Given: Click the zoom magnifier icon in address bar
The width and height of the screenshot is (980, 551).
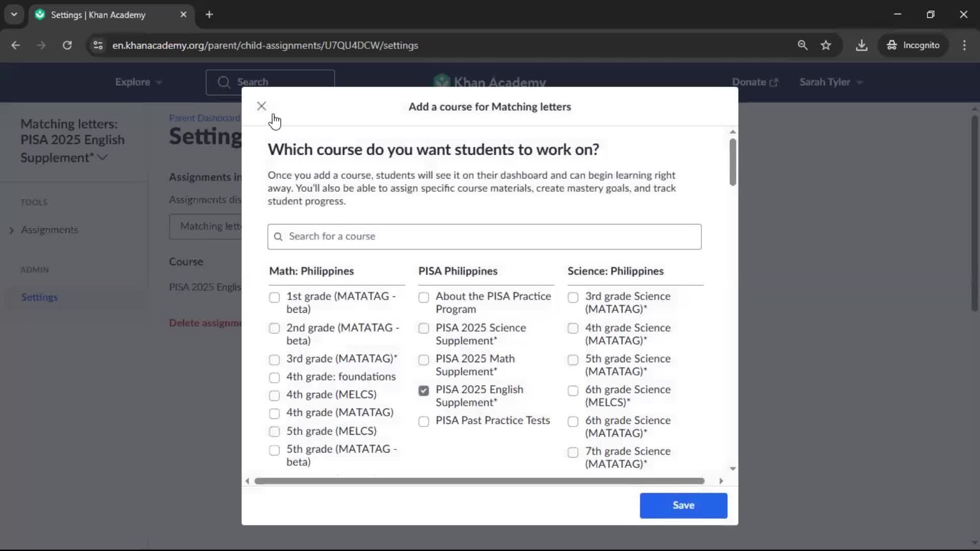Looking at the screenshot, I should pyautogui.click(x=802, y=45).
